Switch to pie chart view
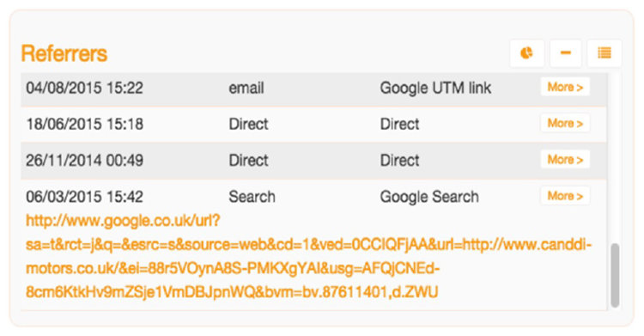Image resolution: width=644 pixels, height=336 pixels. [x=527, y=53]
